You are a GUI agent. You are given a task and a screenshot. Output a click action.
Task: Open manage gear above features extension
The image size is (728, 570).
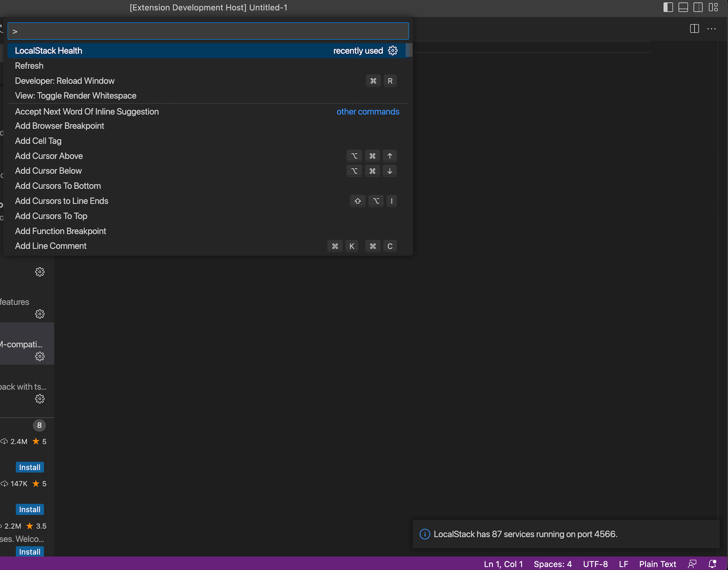click(40, 272)
